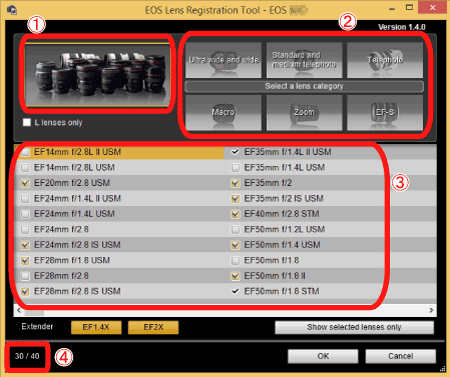The width and height of the screenshot is (450, 377).
Task: Click the right arrow of horizontal scrollbar
Action: pos(431,310)
